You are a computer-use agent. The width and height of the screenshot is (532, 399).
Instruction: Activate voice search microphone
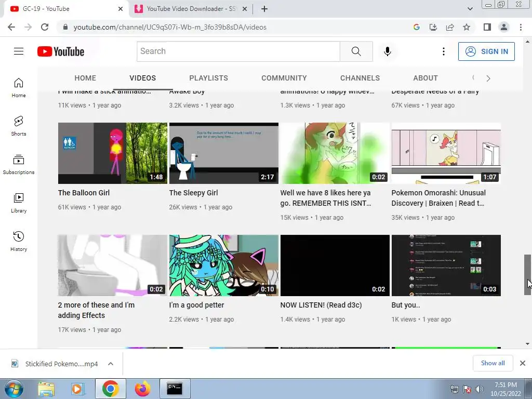pyautogui.click(x=388, y=51)
